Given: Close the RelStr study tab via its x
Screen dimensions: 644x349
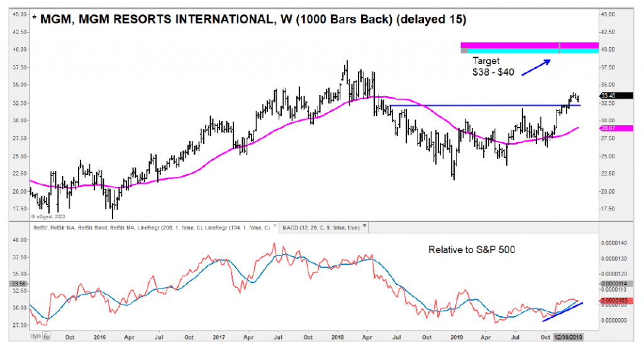Looking at the screenshot, I should pyautogui.click(x=275, y=225).
